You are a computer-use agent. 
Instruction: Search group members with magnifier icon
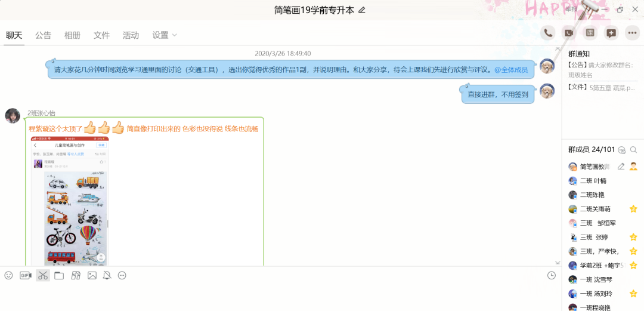point(633,150)
